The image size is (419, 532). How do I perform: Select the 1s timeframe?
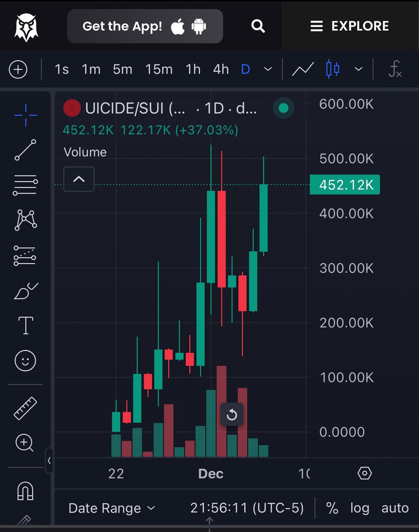tap(62, 70)
